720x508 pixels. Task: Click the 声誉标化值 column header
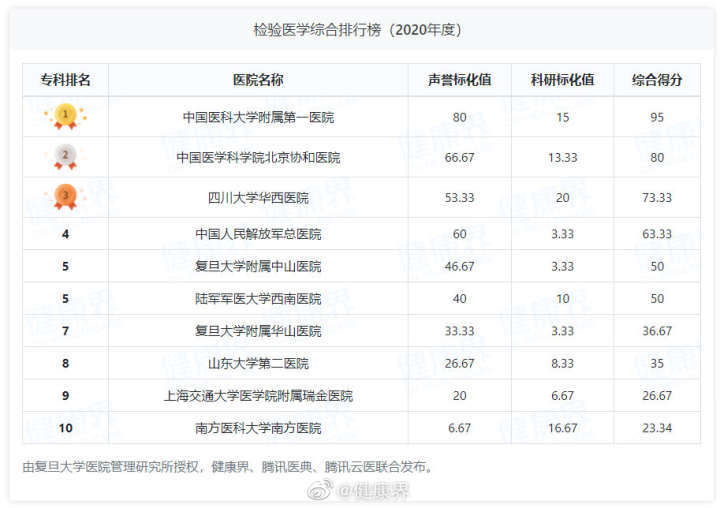(x=460, y=80)
